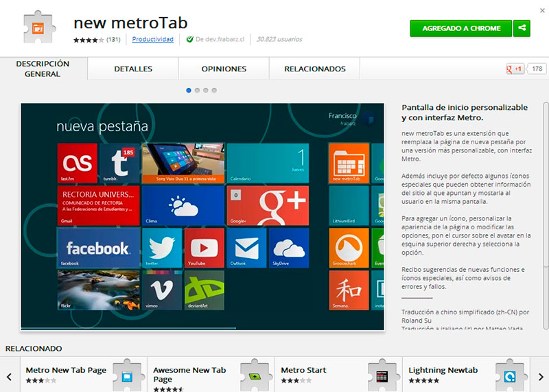
Task: Click the orange new metroTab tile
Action: tap(349, 163)
